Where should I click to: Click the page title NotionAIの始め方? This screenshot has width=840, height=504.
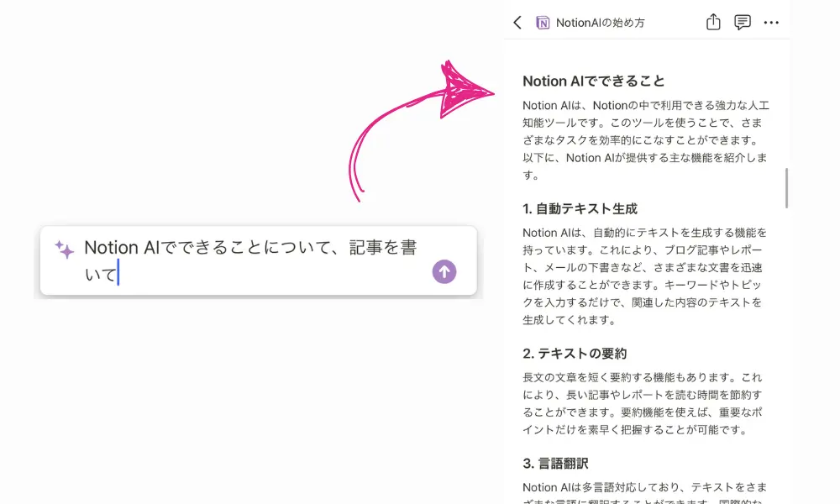click(600, 23)
